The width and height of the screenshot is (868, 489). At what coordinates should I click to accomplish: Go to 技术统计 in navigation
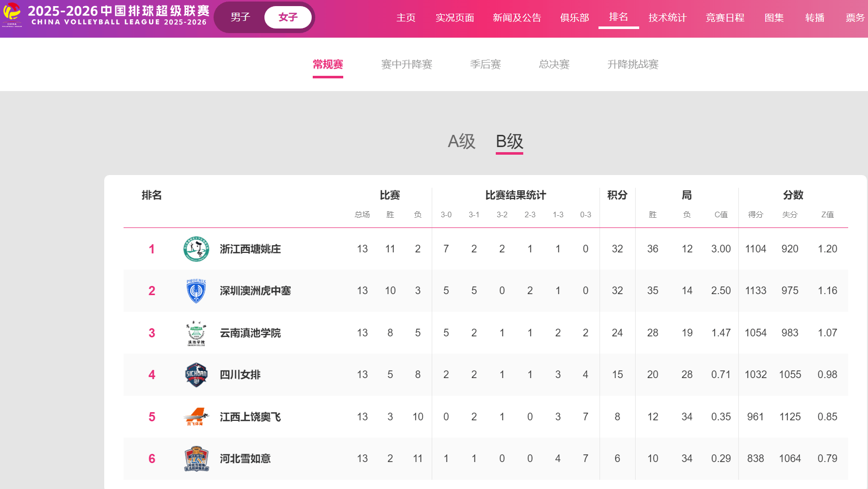(x=667, y=18)
